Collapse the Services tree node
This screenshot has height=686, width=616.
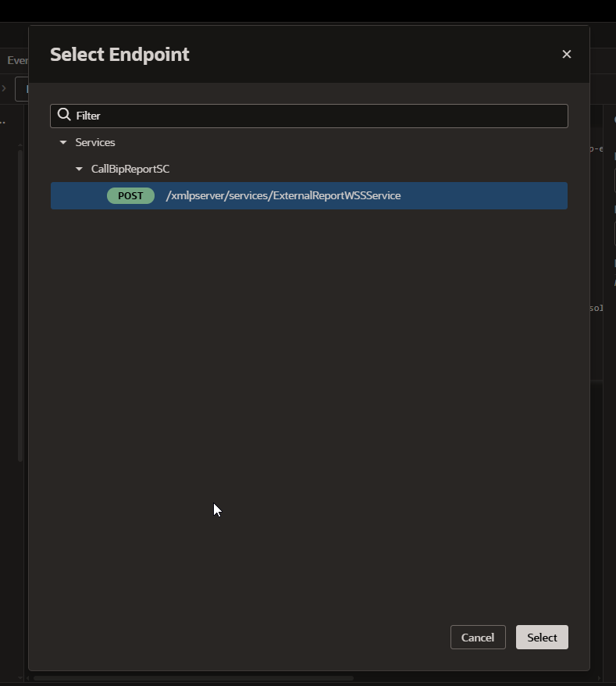pyautogui.click(x=63, y=142)
